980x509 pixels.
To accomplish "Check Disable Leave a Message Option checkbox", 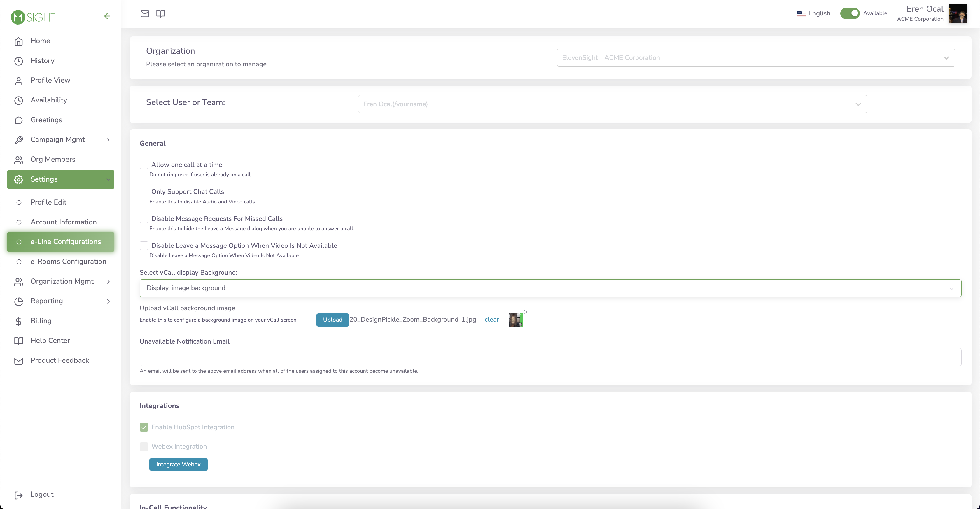I will (144, 245).
